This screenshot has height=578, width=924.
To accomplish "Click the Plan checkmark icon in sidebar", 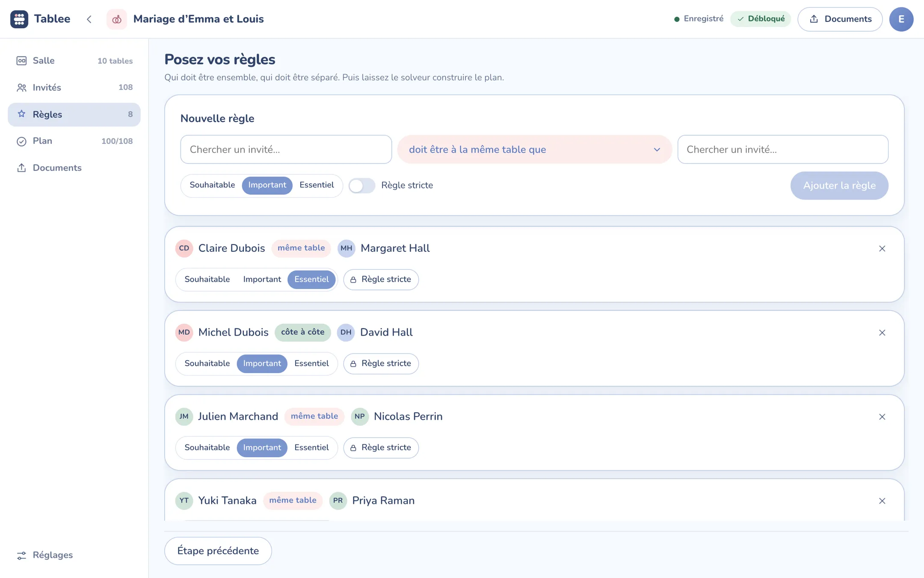I will 21,141.
